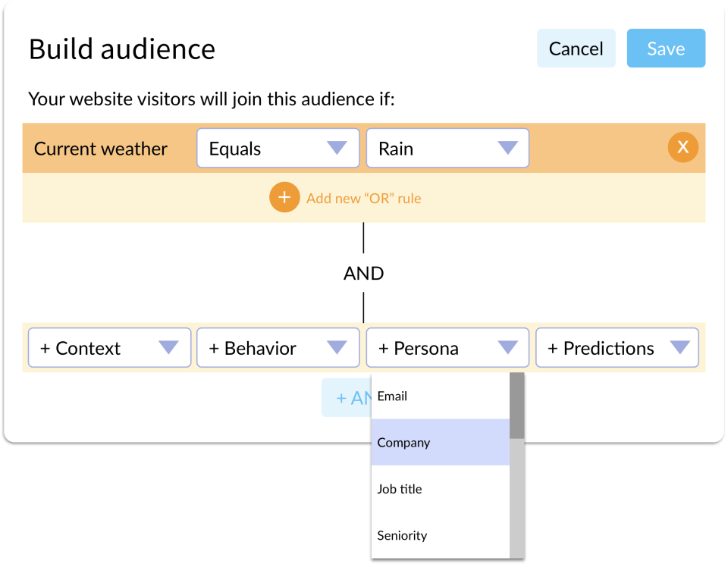
Task: Open the Rain value dropdown
Action: coord(447,149)
